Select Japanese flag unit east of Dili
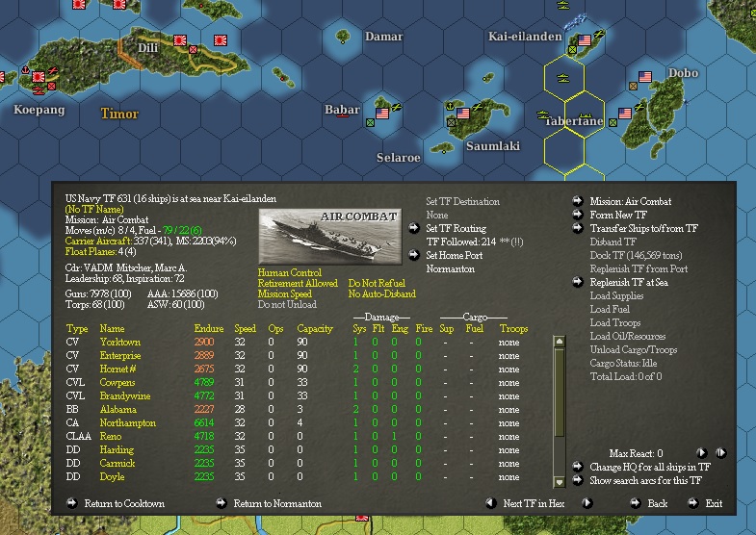The width and height of the screenshot is (756, 535). tap(221, 40)
